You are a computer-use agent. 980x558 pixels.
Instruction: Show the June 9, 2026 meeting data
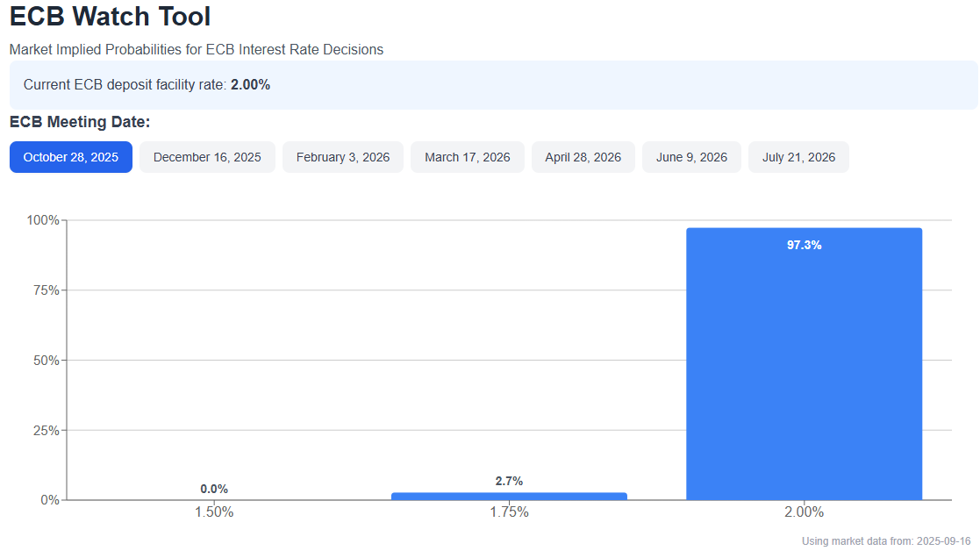pyautogui.click(x=691, y=157)
